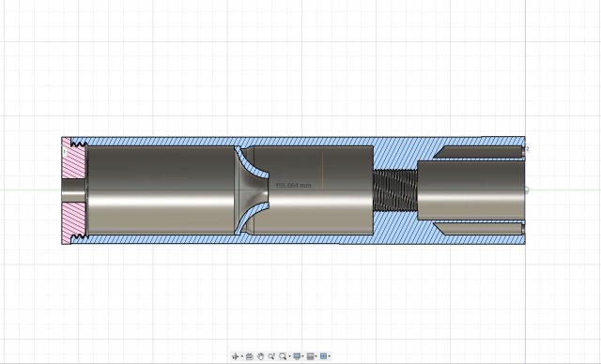Click the Zoom Window magnifier icon
601x364 pixels.
[x=283, y=356]
